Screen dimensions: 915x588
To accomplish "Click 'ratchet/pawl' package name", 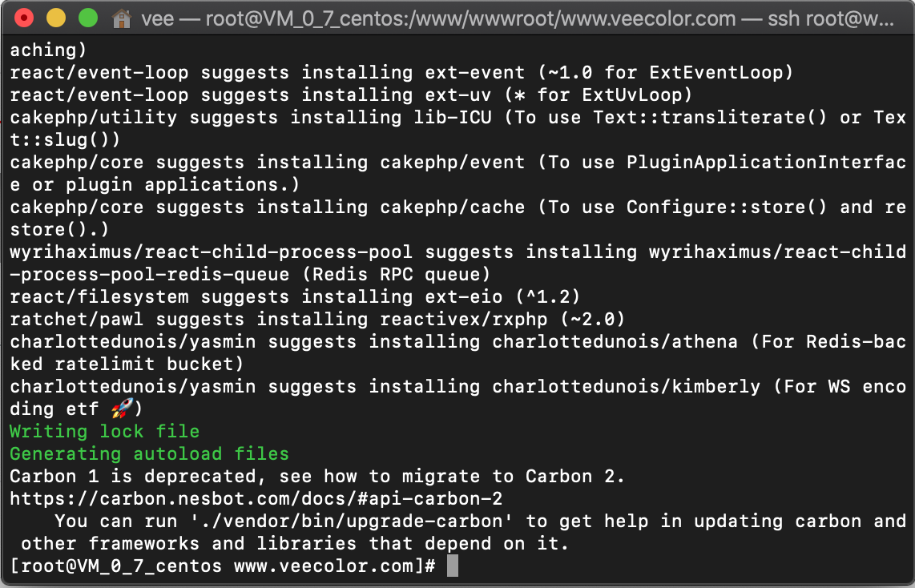I will 76,319.
